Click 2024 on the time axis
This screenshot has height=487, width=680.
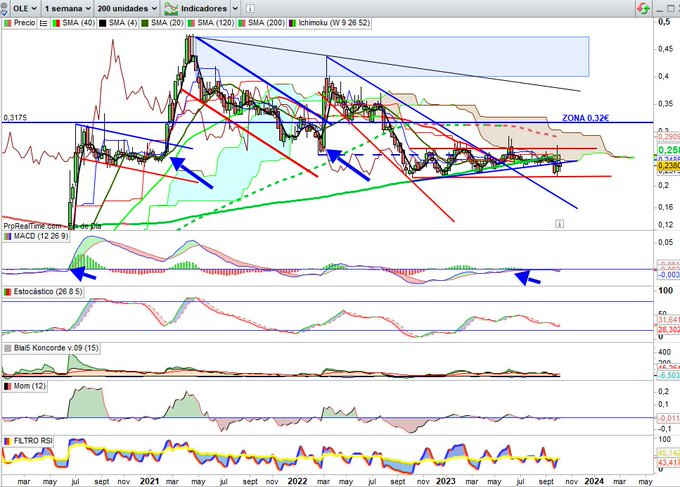pos(594,481)
